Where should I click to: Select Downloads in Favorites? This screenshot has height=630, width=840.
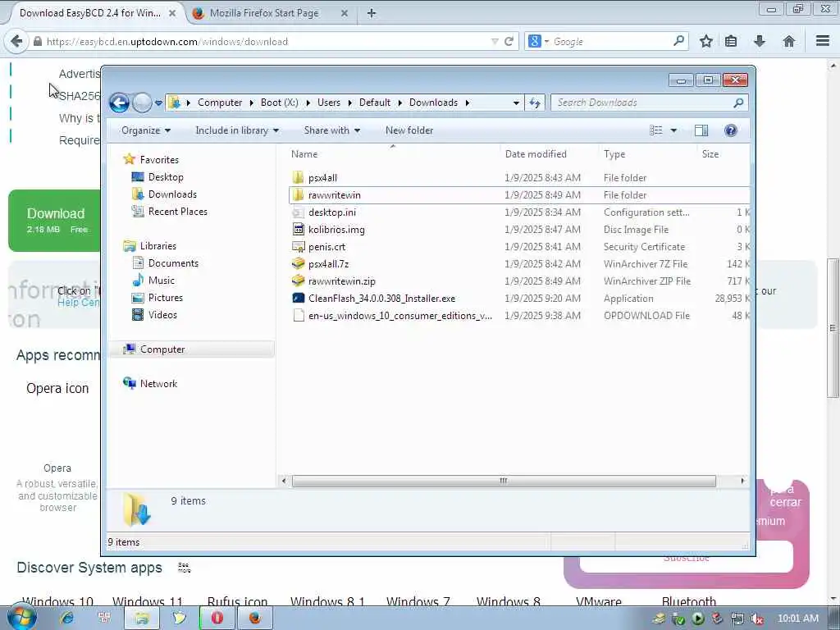coord(164,194)
